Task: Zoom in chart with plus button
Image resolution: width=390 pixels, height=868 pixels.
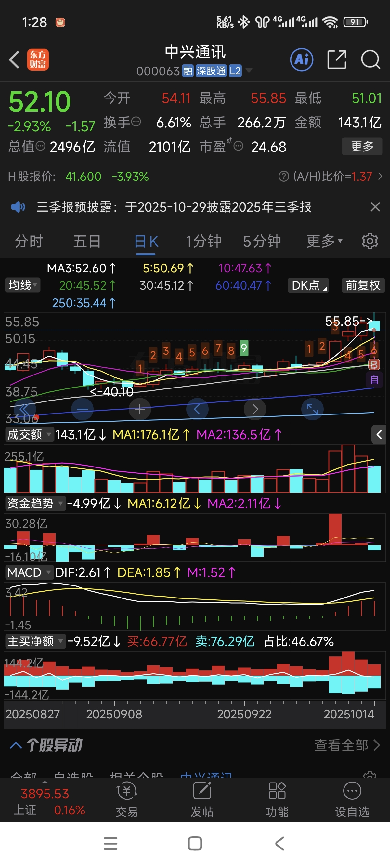Action: (140, 409)
